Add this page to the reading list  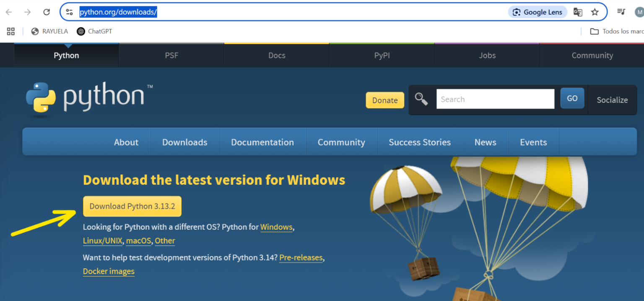[x=621, y=12]
